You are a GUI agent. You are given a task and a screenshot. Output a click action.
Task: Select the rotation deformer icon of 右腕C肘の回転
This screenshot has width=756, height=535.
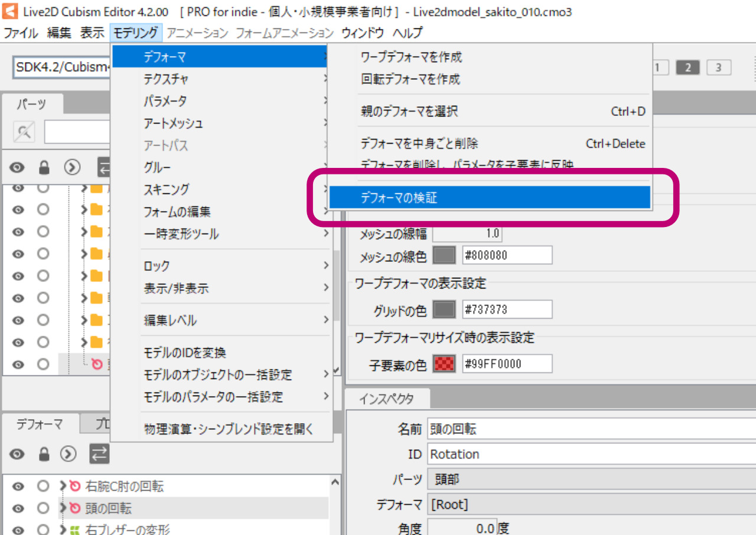click(x=75, y=487)
